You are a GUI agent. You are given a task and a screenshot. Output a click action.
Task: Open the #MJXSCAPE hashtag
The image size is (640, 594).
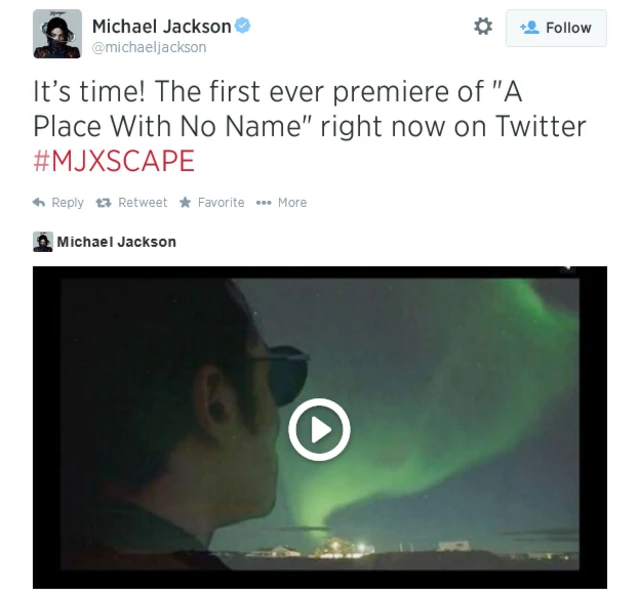114,160
